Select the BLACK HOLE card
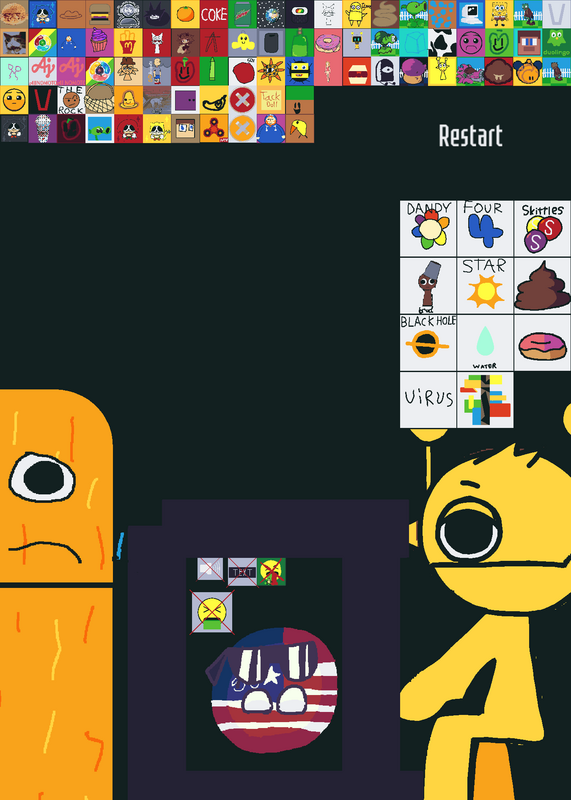Viewport: 571px width, 800px height. pyautogui.click(x=428, y=343)
